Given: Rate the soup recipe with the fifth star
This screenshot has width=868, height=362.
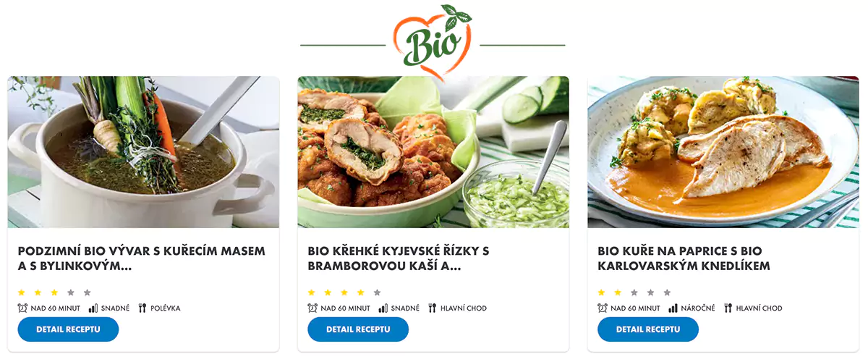Looking at the screenshot, I should (x=88, y=292).
